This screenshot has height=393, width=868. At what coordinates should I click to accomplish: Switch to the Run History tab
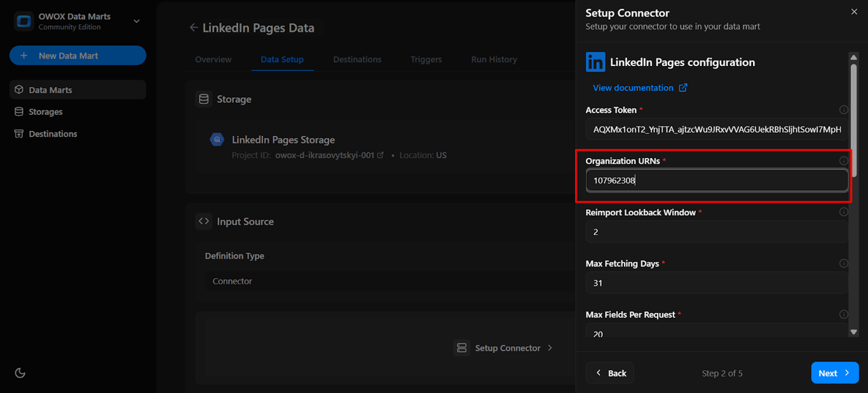click(494, 59)
